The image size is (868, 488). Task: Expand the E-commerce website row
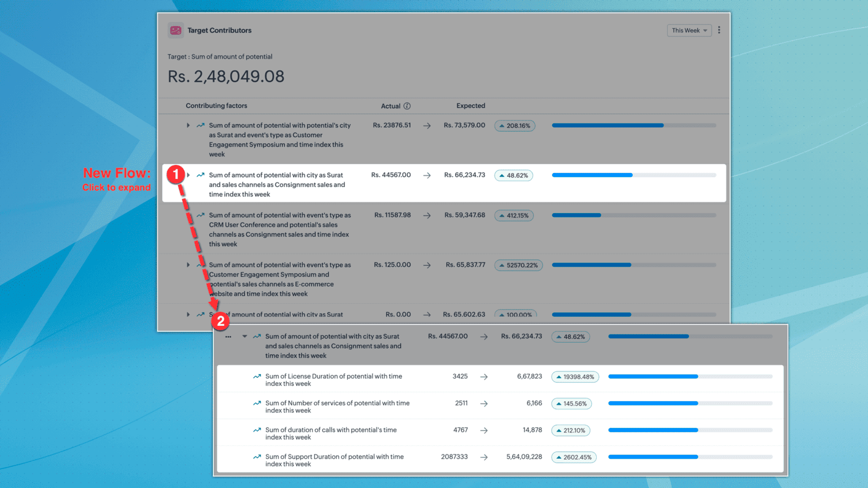[188, 265]
